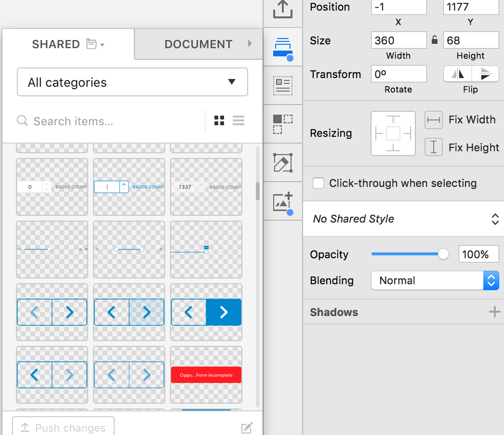
Task: Open the All categories dropdown
Action: (133, 82)
